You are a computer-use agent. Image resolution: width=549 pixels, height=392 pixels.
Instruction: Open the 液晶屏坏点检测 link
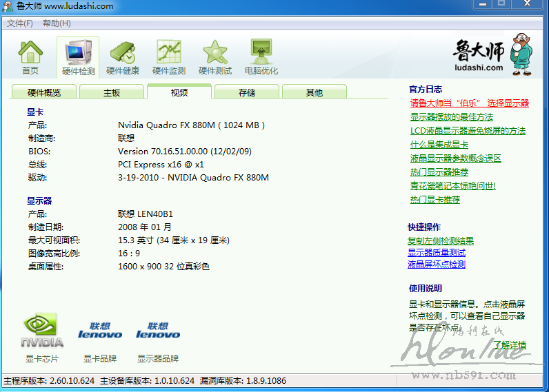[437, 265]
